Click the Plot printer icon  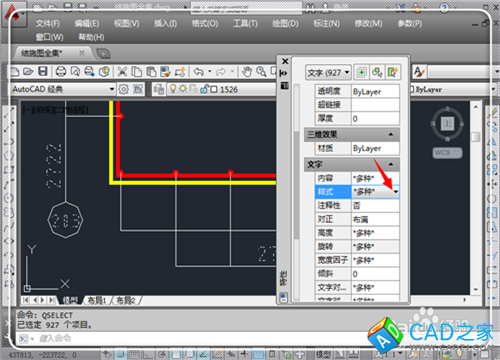click(x=61, y=71)
